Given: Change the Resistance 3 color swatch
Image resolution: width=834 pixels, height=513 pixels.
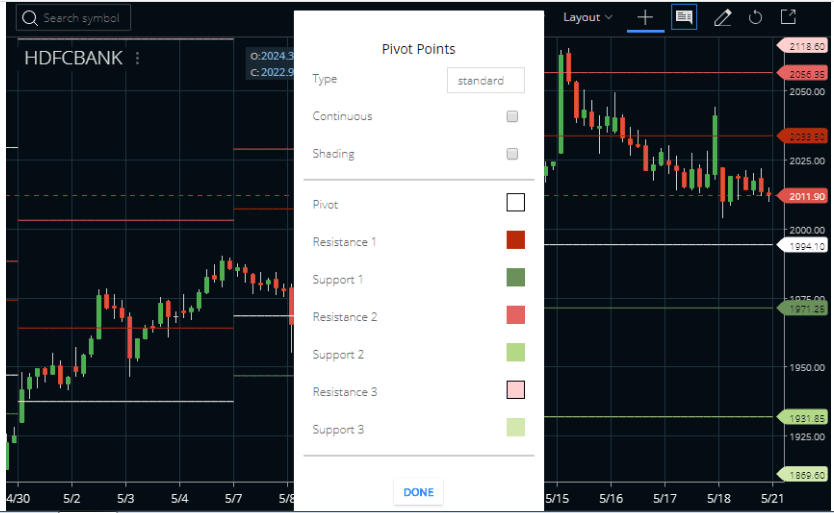Looking at the screenshot, I should (515, 390).
